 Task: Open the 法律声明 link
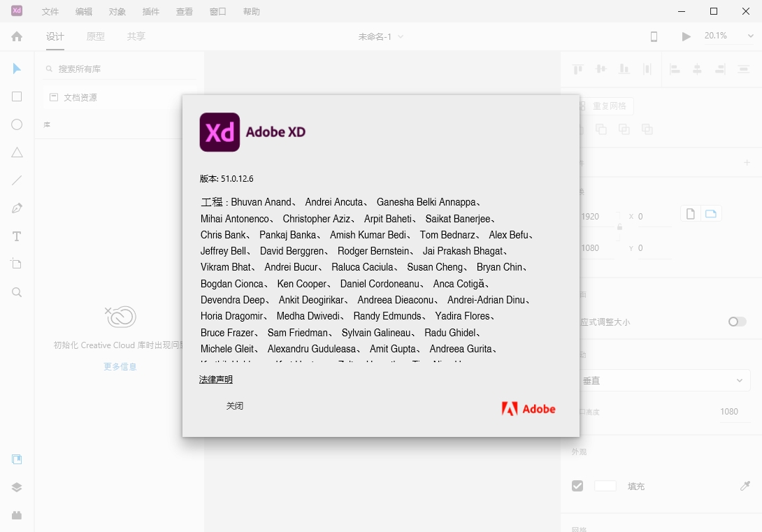pyautogui.click(x=216, y=380)
